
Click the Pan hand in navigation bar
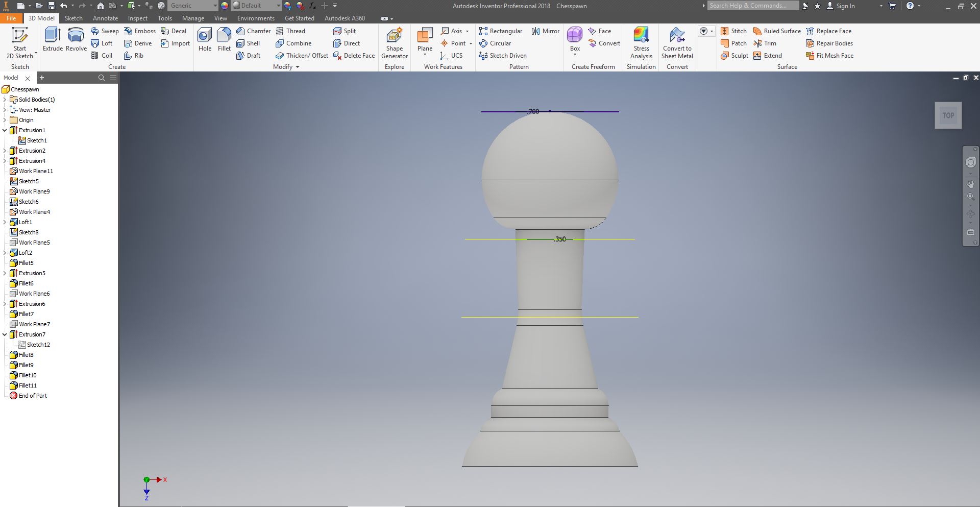pos(970,184)
